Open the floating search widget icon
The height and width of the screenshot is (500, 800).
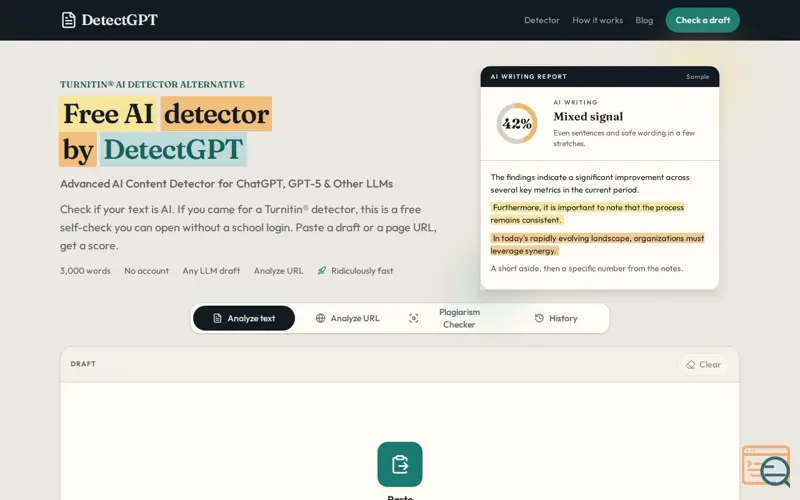pyautogui.click(x=767, y=466)
